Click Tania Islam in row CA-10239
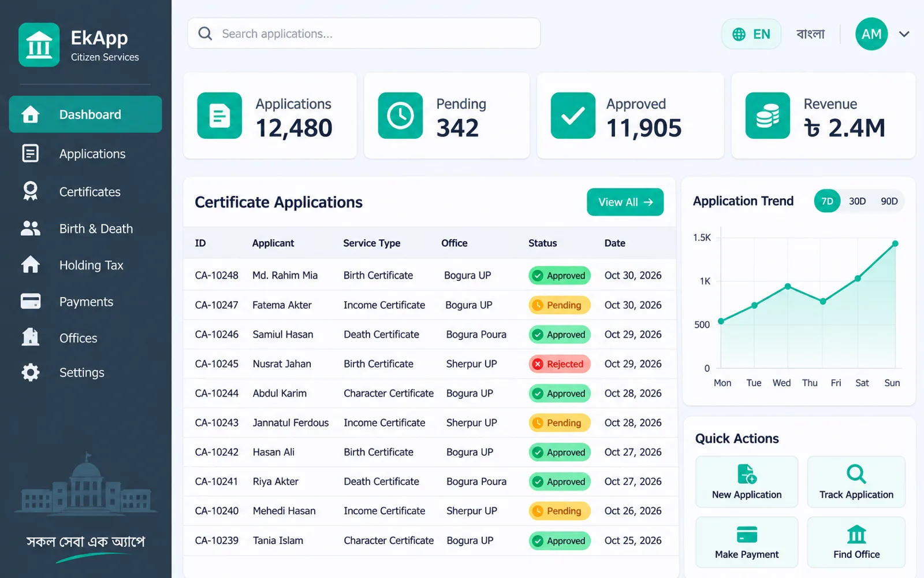This screenshot has height=578, width=924. (278, 540)
